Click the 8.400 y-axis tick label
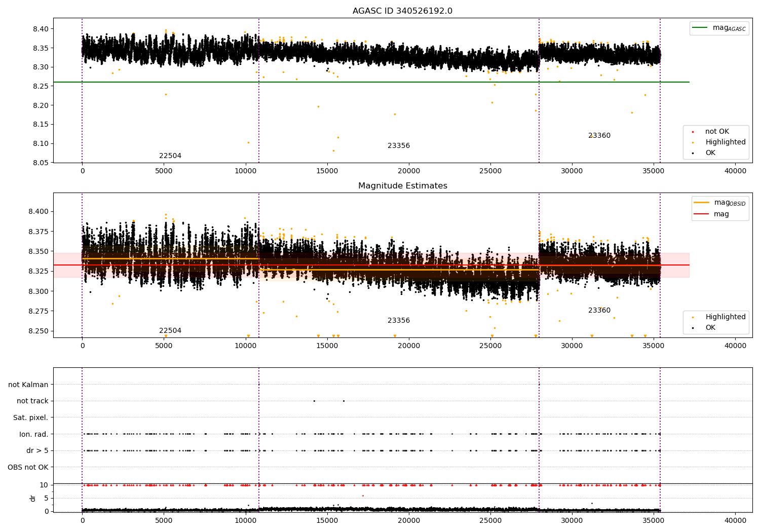 [x=39, y=211]
